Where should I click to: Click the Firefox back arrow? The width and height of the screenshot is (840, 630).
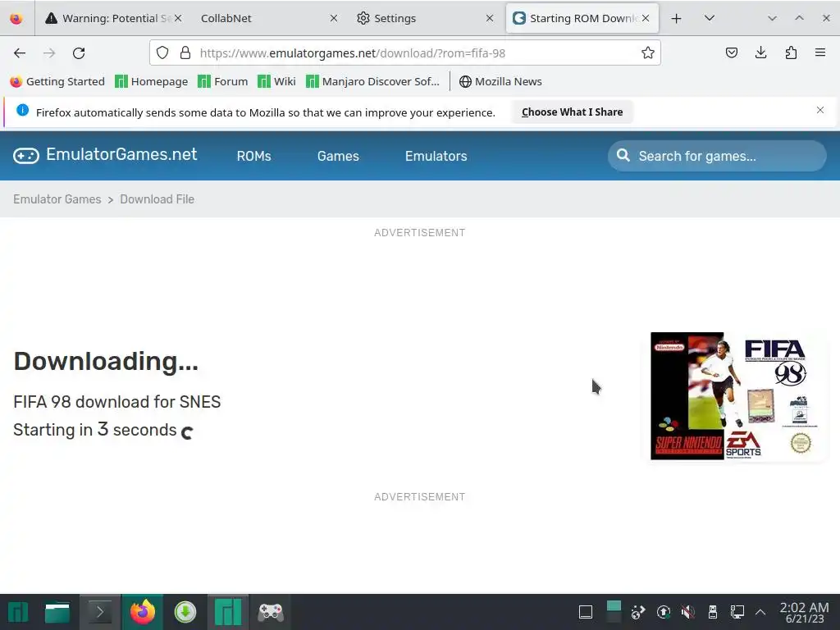20,53
